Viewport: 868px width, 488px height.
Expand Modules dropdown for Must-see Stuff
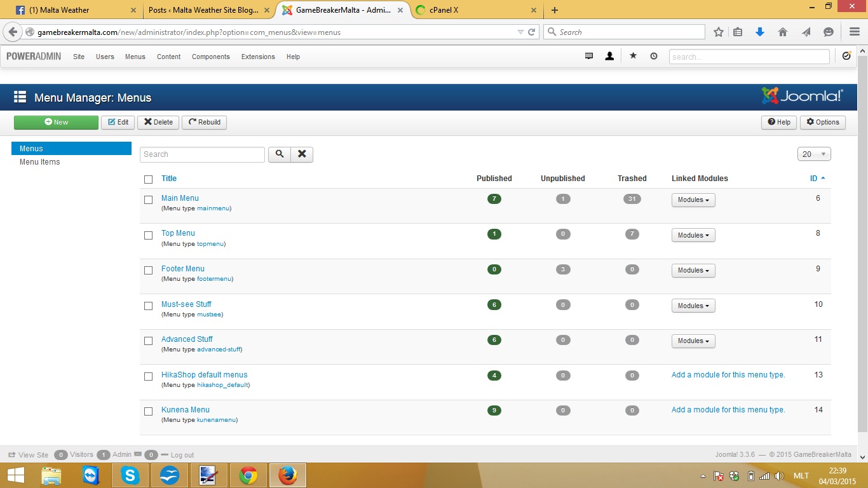click(x=693, y=306)
